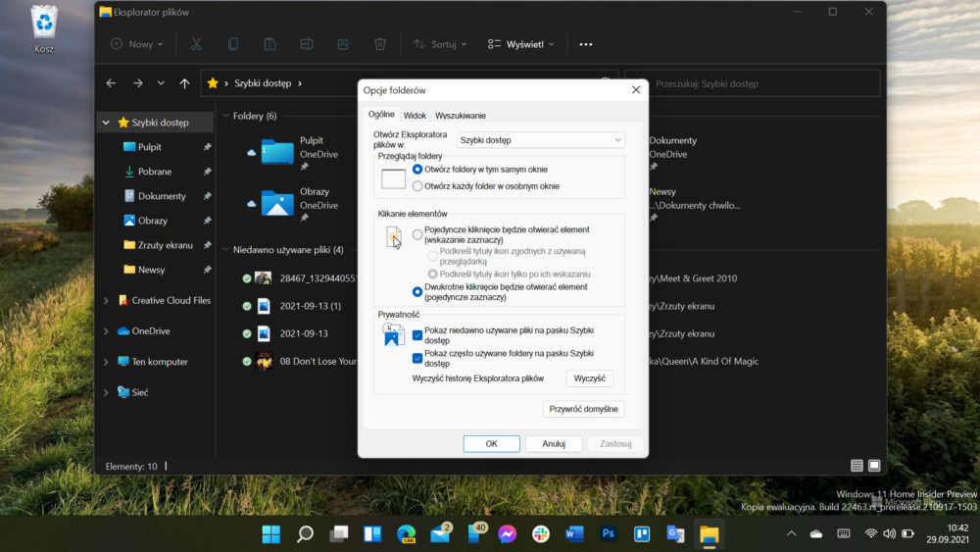Click Przywróć domyślne button

pos(584,409)
